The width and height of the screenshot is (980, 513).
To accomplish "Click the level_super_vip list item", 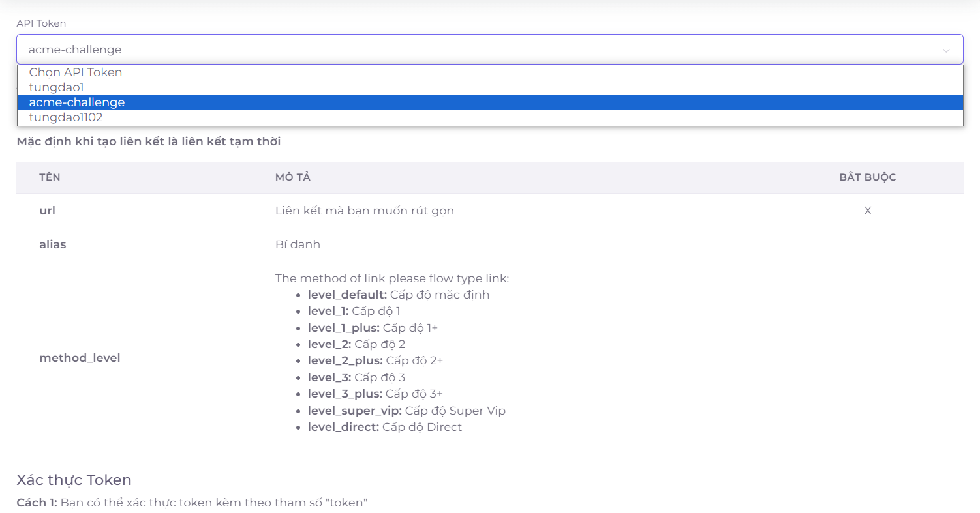I will click(x=406, y=411).
